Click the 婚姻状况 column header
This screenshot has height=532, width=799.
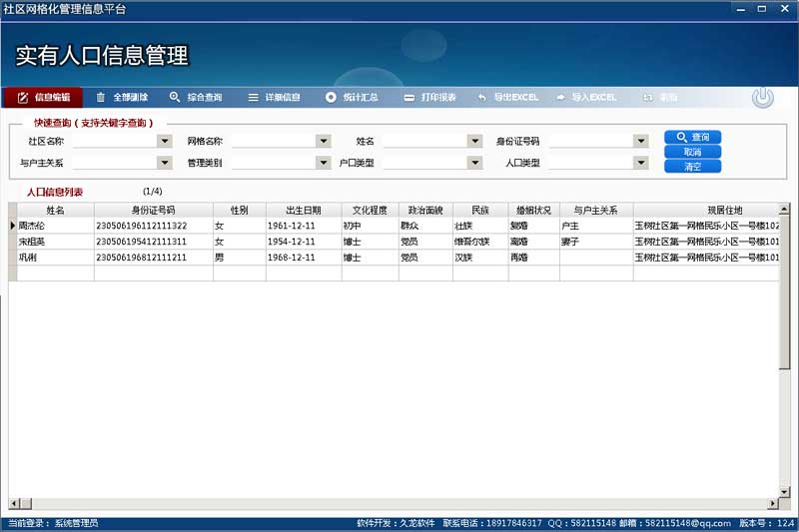click(534, 211)
